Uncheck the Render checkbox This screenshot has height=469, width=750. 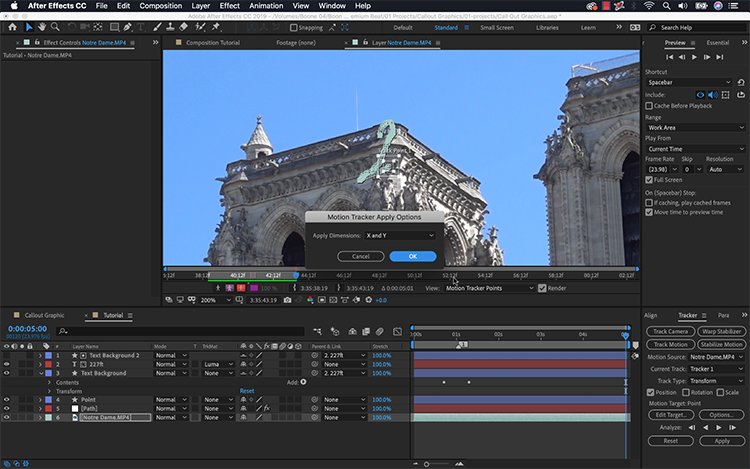pyautogui.click(x=543, y=288)
